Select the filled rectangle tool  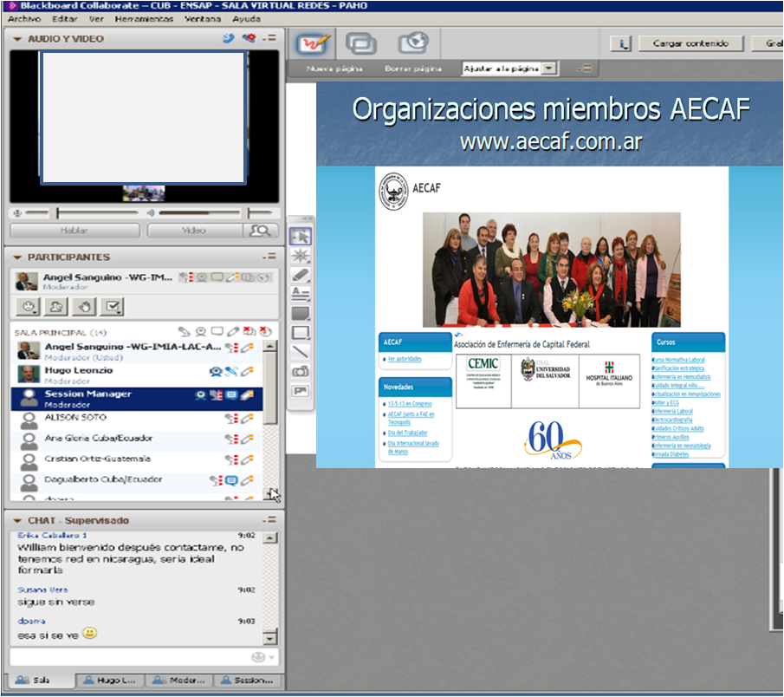coord(301,314)
